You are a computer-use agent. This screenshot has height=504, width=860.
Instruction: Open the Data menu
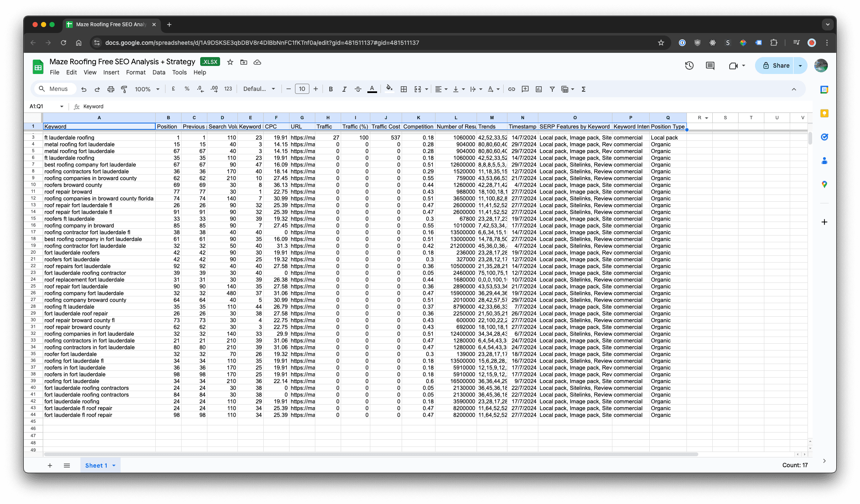[x=159, y=72]
